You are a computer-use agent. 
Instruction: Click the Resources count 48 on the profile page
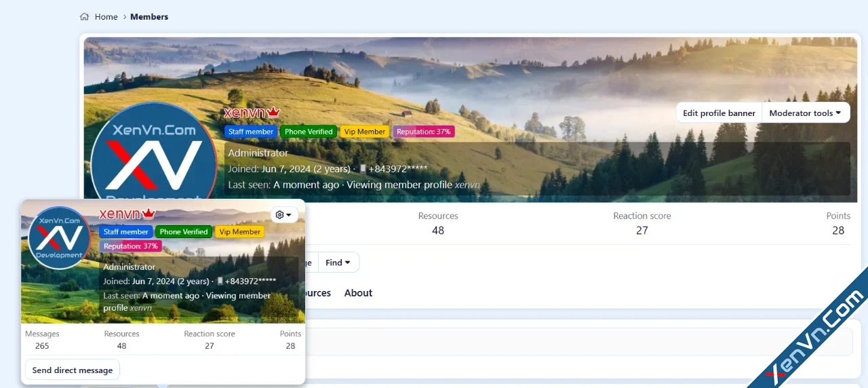pyautogui.click(x=438, y=231)
